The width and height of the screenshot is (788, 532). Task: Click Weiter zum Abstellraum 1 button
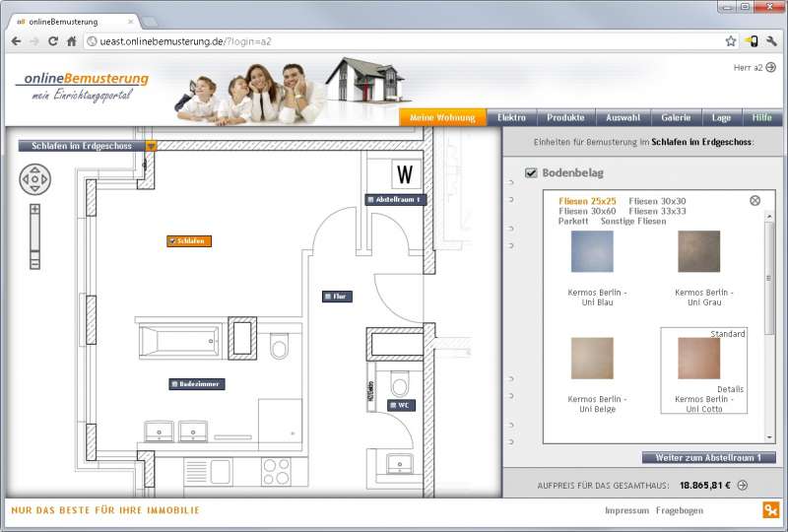click(x=708, y=457)
